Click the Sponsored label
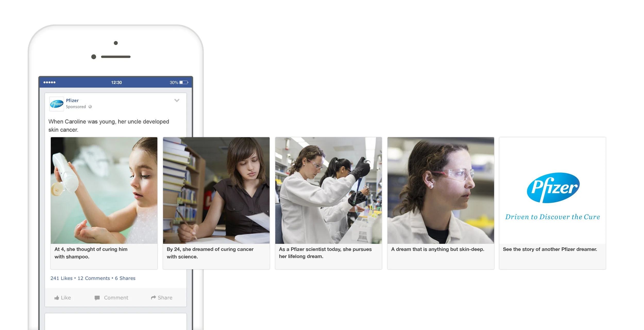644x330 pixels. point(76,107)
